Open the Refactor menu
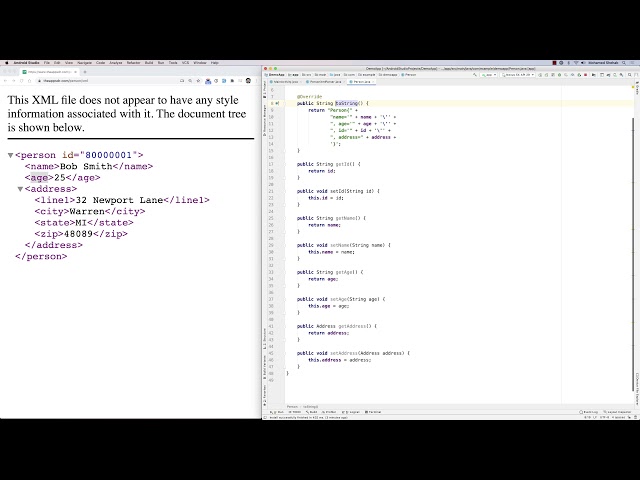Viewport: 640px width, 480px height. [x=133, y=63]
